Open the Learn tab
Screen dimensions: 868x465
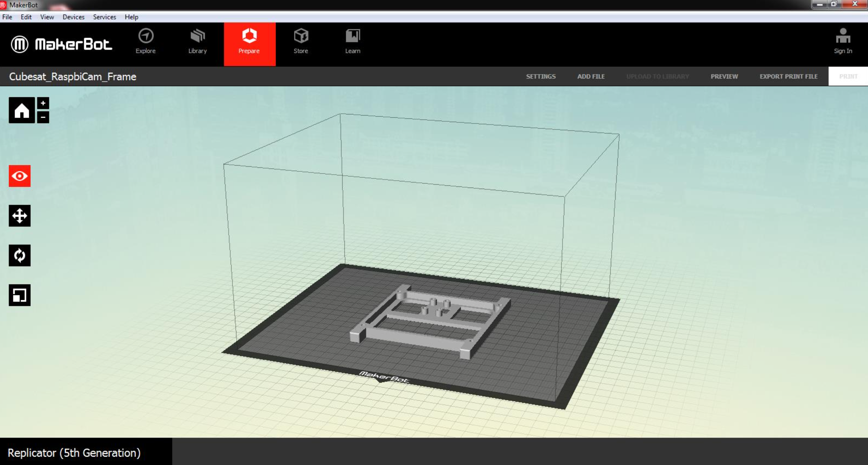click(x=353, y=41)
